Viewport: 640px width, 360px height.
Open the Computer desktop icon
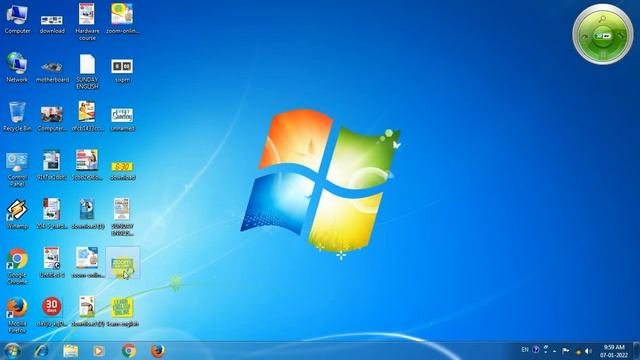coord(17,19)
